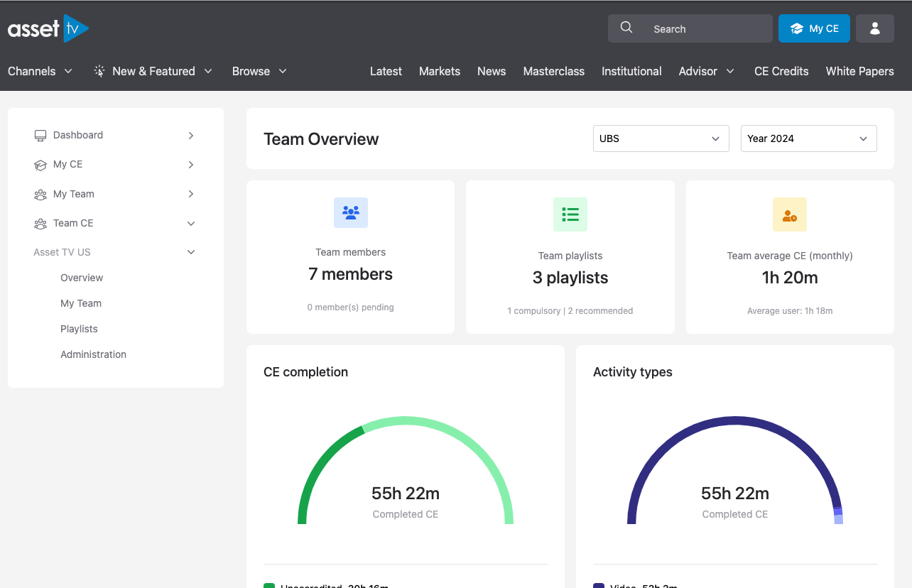Click the Team average CE clock icon
This screenshot has height=588, width=912.
point(789,214)
